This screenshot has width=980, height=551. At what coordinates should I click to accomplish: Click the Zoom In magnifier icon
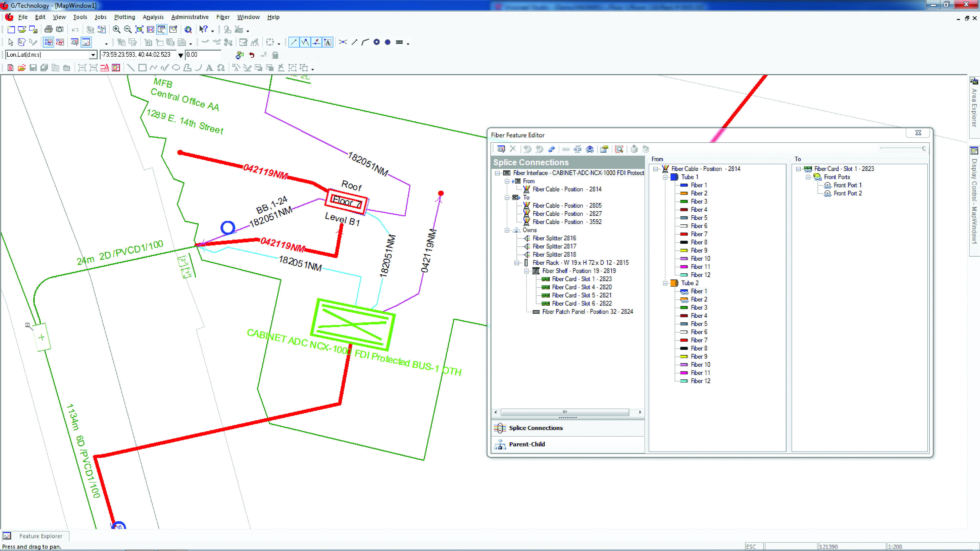116,30
